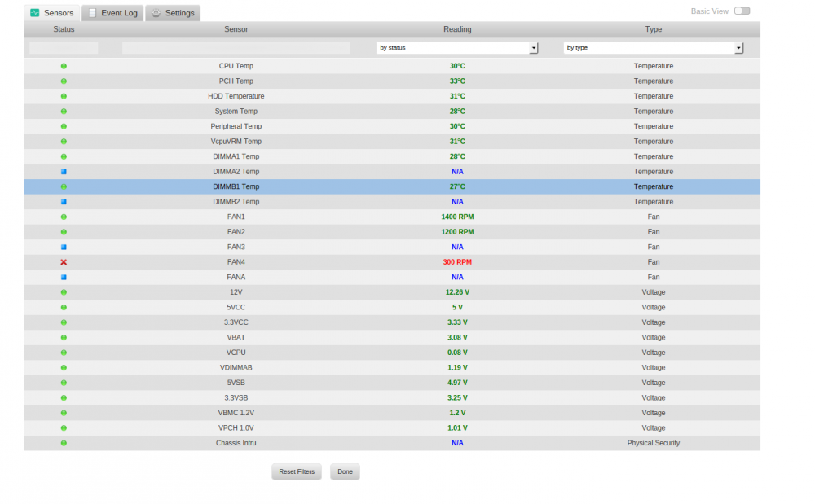Click the Status filter input field
815x504 pixels.
click(x=64, y=48)
